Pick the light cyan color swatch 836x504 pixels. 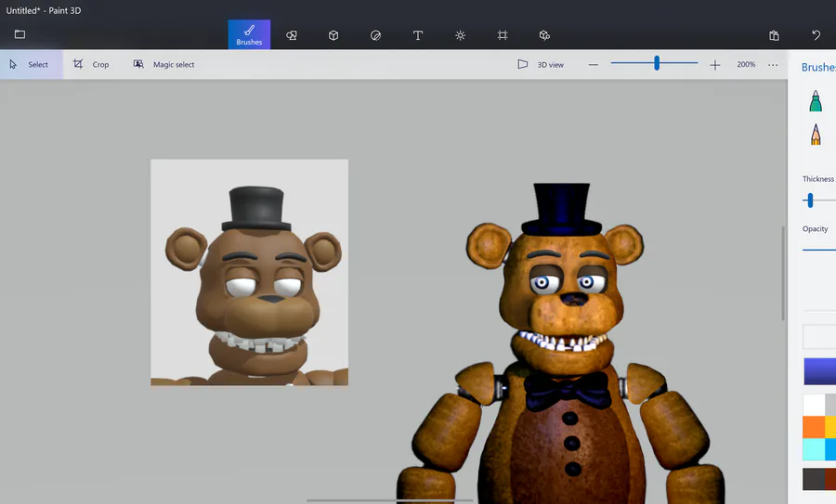(x=814, y=448)
